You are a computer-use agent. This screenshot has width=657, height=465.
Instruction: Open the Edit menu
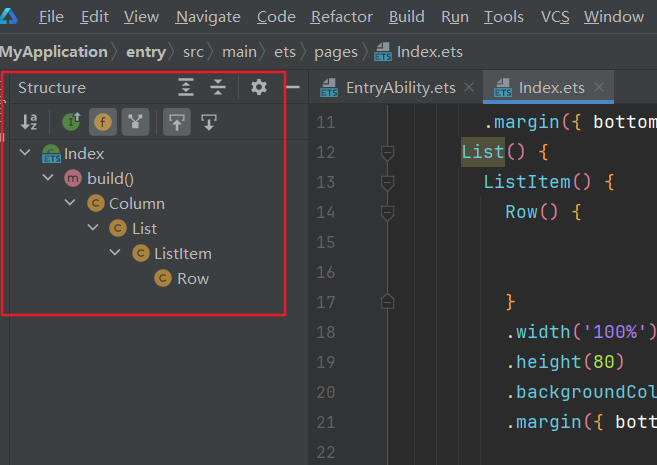click(94, 17)
